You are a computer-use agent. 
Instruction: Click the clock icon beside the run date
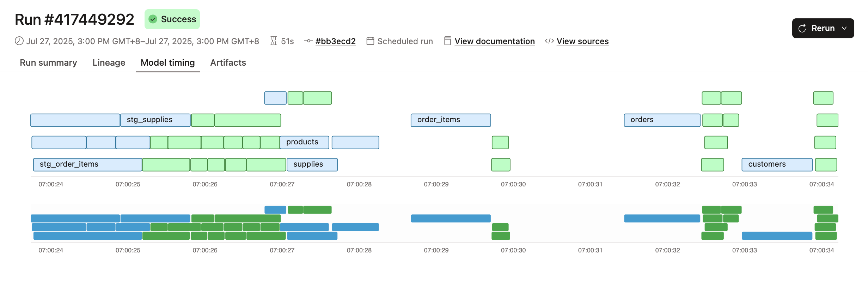(19, 41)
